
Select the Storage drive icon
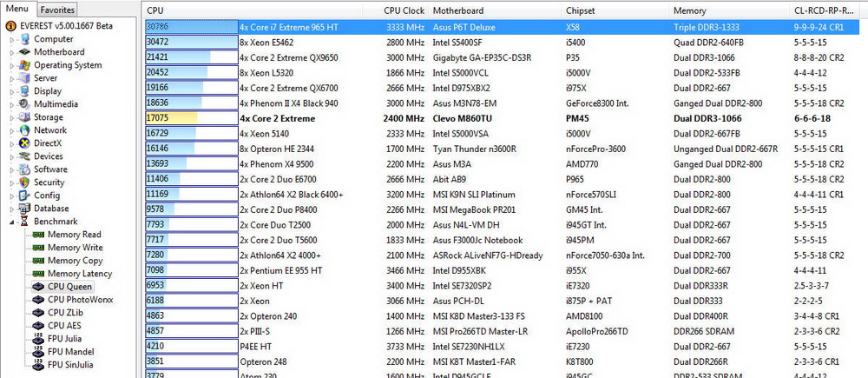(x=24, y=117)
